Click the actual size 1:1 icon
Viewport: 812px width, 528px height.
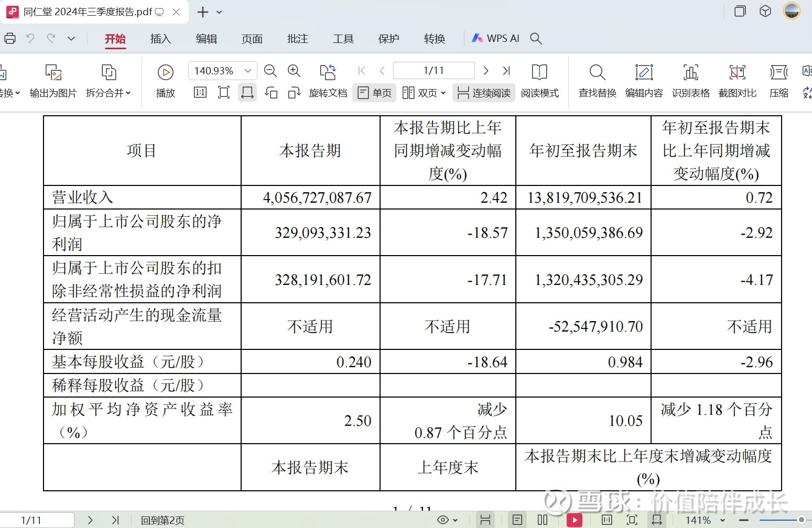[200, 93]
